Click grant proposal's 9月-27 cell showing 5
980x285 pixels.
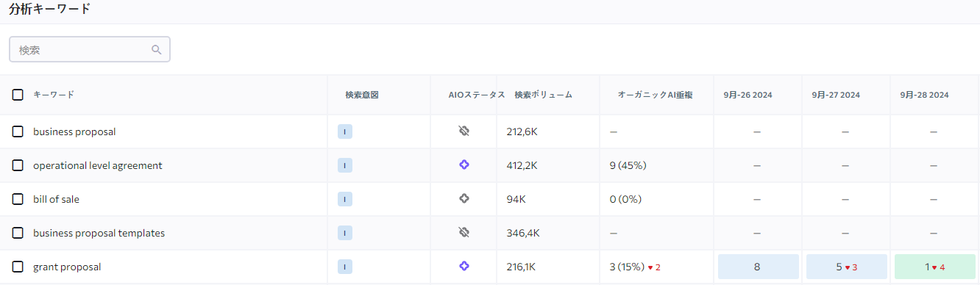click(846, 267)
